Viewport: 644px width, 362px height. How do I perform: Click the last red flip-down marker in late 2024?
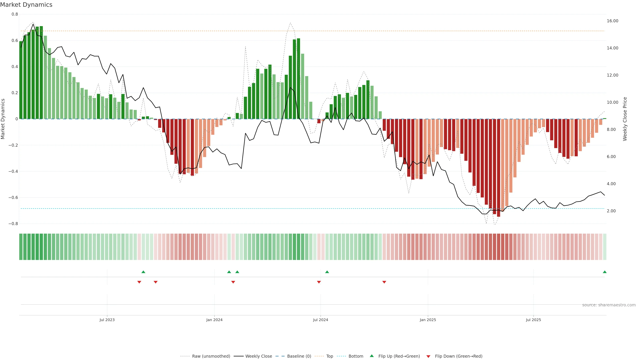[x=384, y=282]
